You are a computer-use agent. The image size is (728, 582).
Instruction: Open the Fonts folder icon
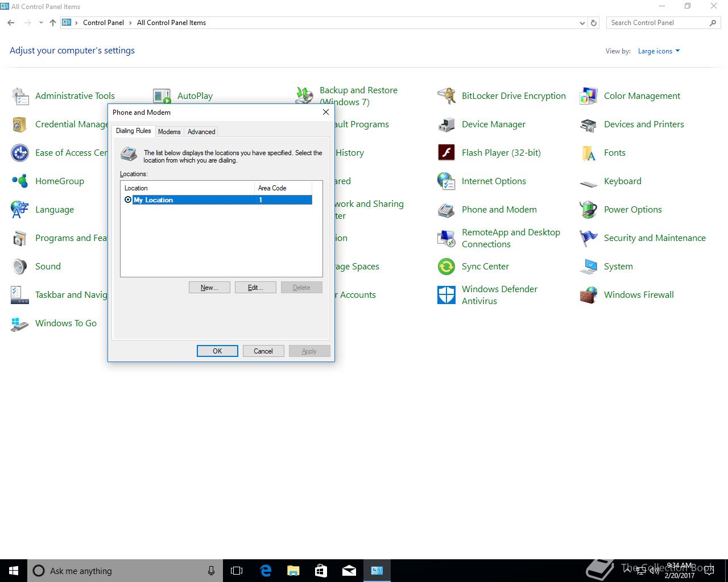coord(589,153)
